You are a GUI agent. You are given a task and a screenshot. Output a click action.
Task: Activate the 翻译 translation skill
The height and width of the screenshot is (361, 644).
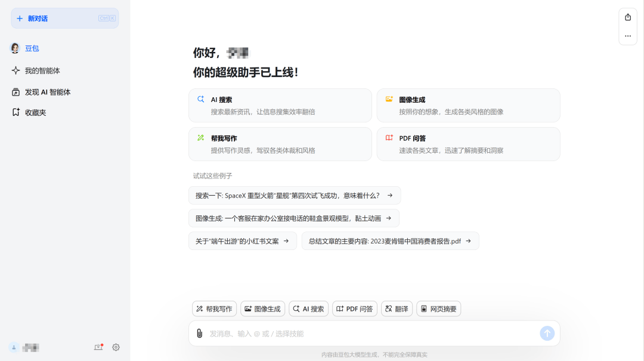[397, 308]
